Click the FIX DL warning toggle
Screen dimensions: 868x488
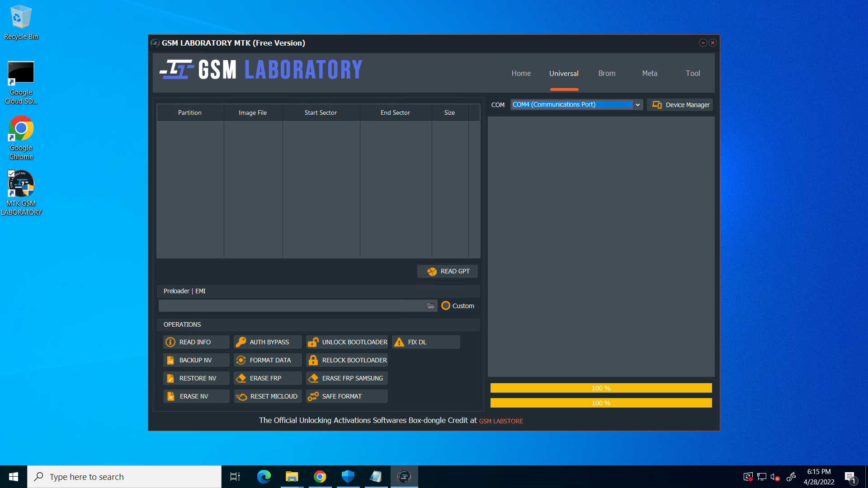point(426,342)
